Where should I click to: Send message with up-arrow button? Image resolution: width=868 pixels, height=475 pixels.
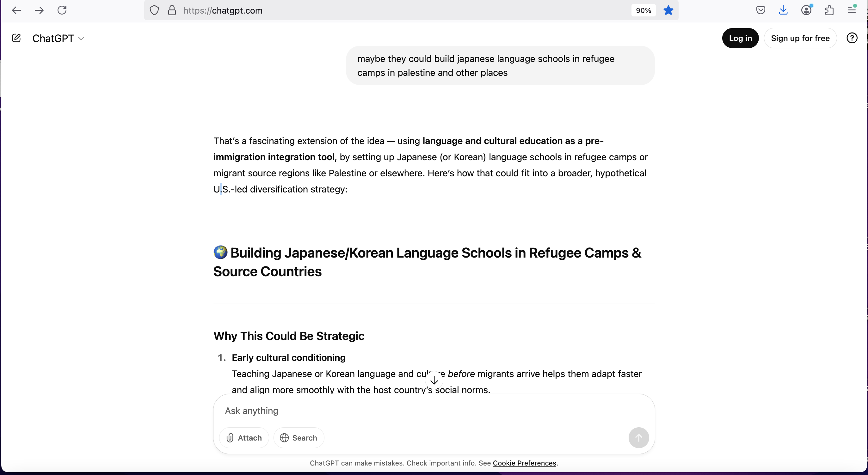point(638,438)
